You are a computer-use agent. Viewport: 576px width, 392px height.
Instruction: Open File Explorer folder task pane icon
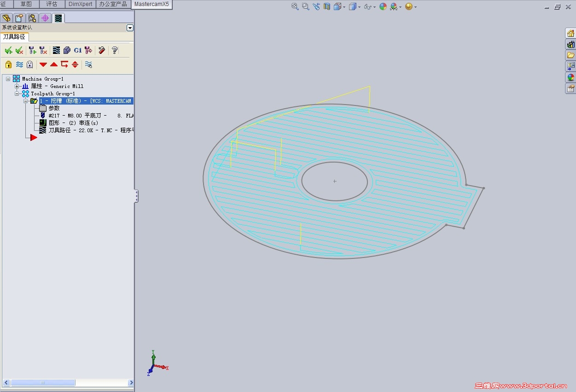pos(570,55)
